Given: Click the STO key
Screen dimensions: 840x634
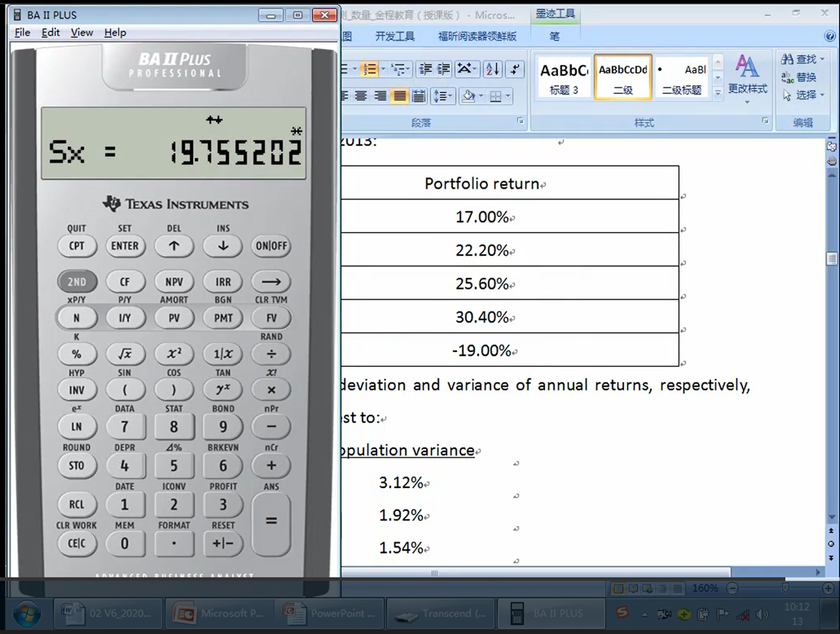Looking at the screenshot, I should pyautogui.click(x=76, y=466).
